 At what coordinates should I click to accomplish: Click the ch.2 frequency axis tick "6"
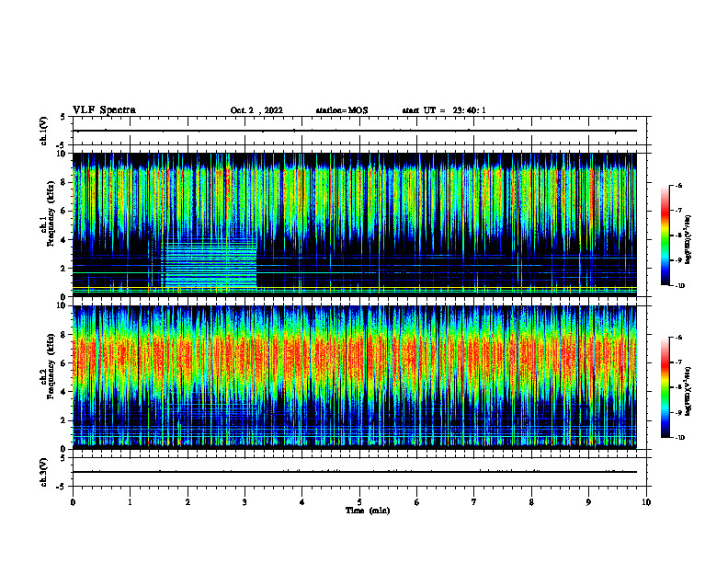pos(63,363)
